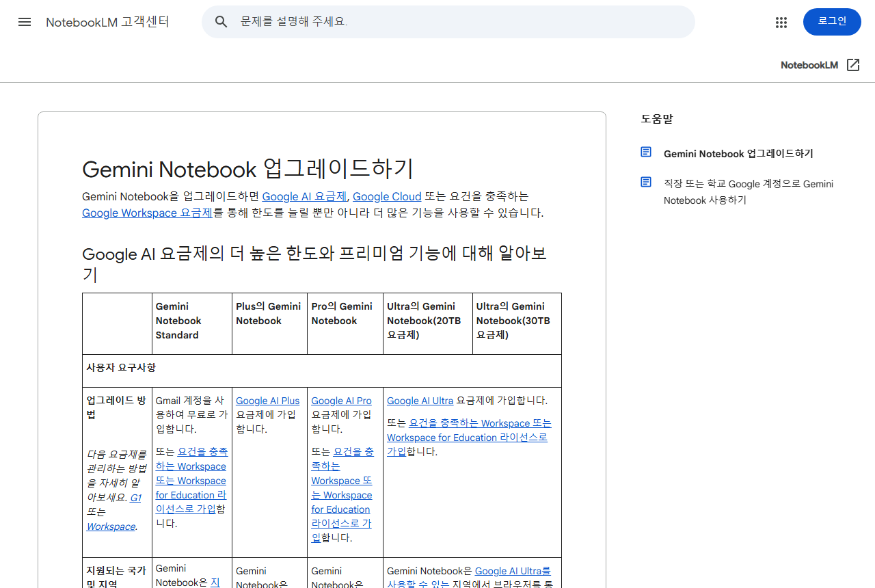875x588 pixels.
Task: Follow the italic 'G1' link
Action: click(x=135, y=498)
